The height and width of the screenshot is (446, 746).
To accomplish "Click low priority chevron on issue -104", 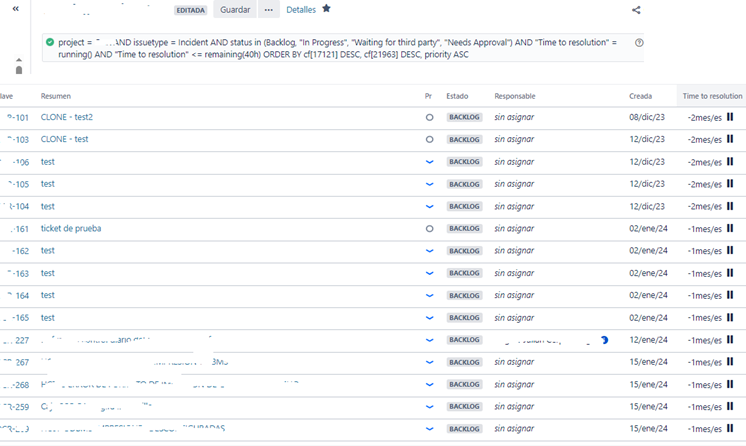I will (429, 207).
